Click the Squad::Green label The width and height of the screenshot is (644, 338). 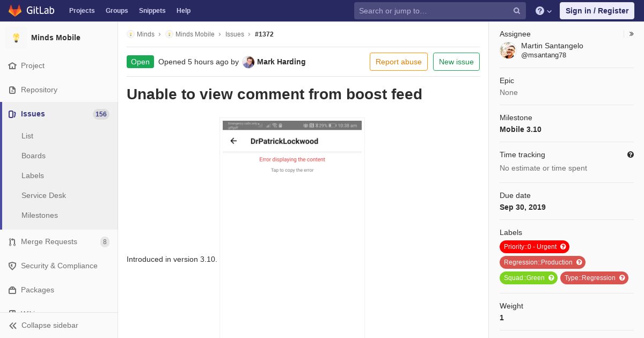point(529,278)
